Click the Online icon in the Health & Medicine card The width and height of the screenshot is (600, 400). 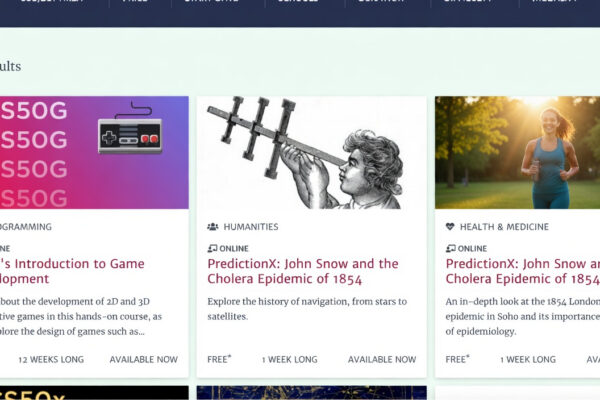pyautogui.click(x=450, y=248)
